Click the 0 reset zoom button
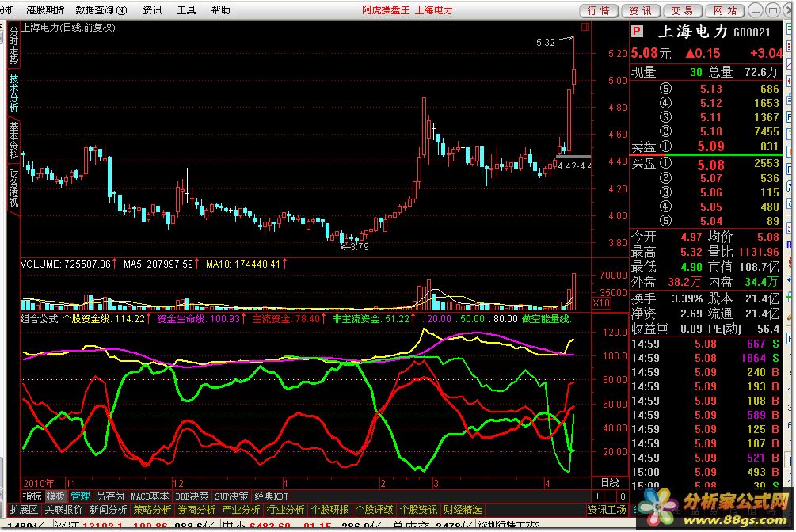The height and width of the screenshot is (532, 796). pyautogui.click(x=623, y=496)
